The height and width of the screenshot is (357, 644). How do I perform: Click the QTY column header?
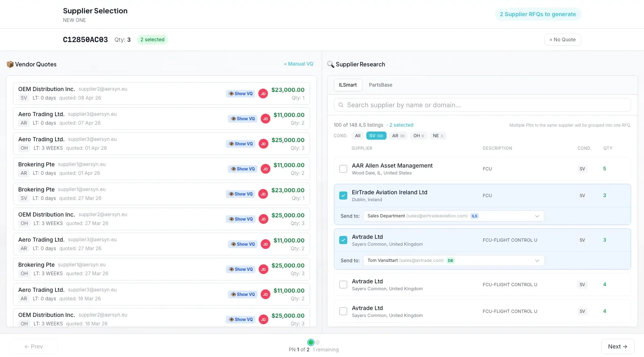coord(608,149)
